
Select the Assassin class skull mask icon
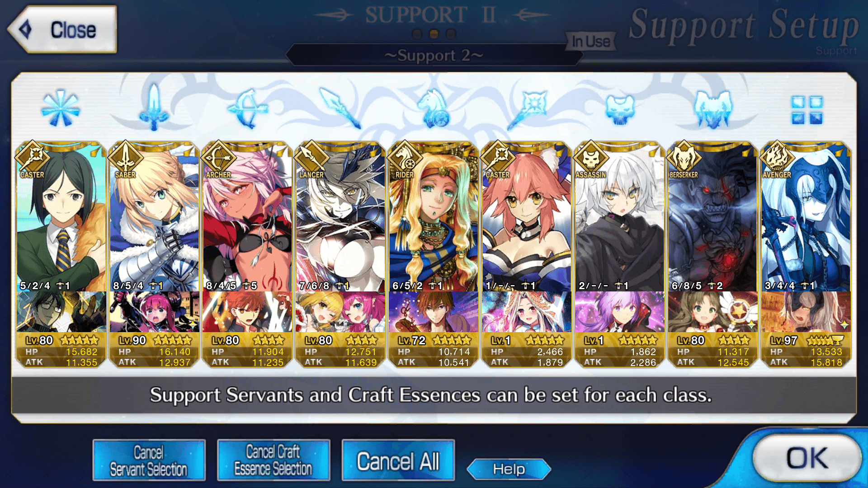[620, 109]
